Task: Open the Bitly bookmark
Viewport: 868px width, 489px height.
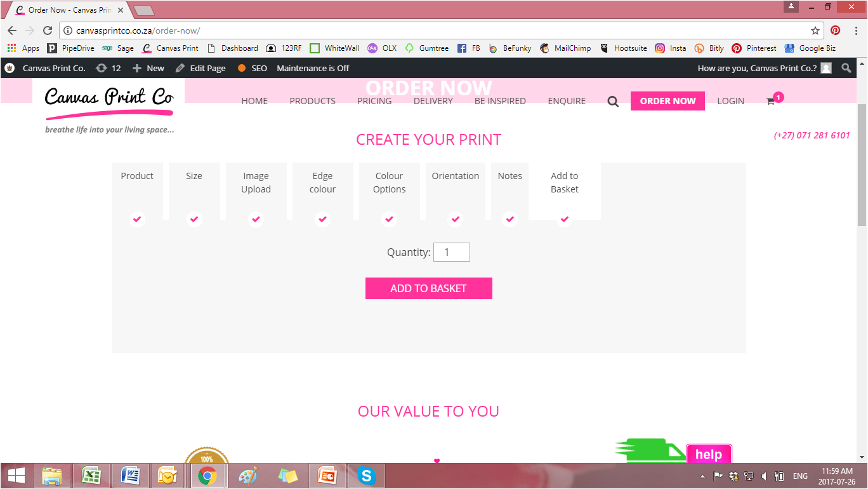Action: [x=709, y=48]
